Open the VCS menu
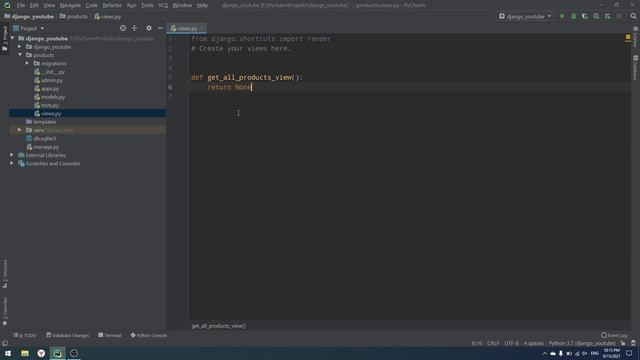Screen dimensions: 640x360 point(163,5)
